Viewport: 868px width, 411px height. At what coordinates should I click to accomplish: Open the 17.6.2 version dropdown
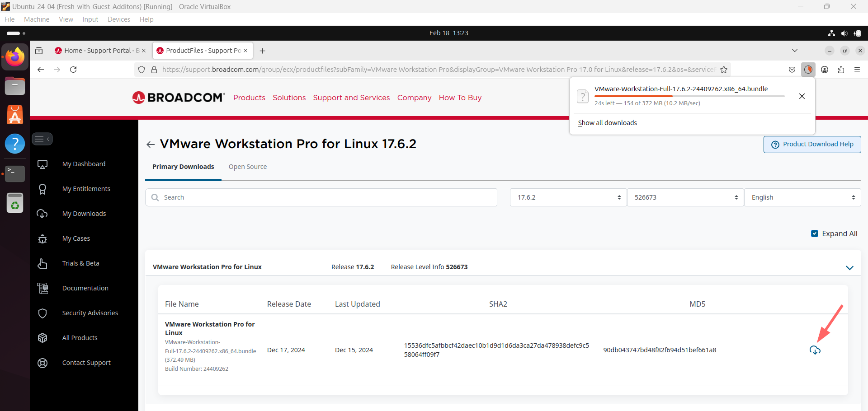(568, 197)
